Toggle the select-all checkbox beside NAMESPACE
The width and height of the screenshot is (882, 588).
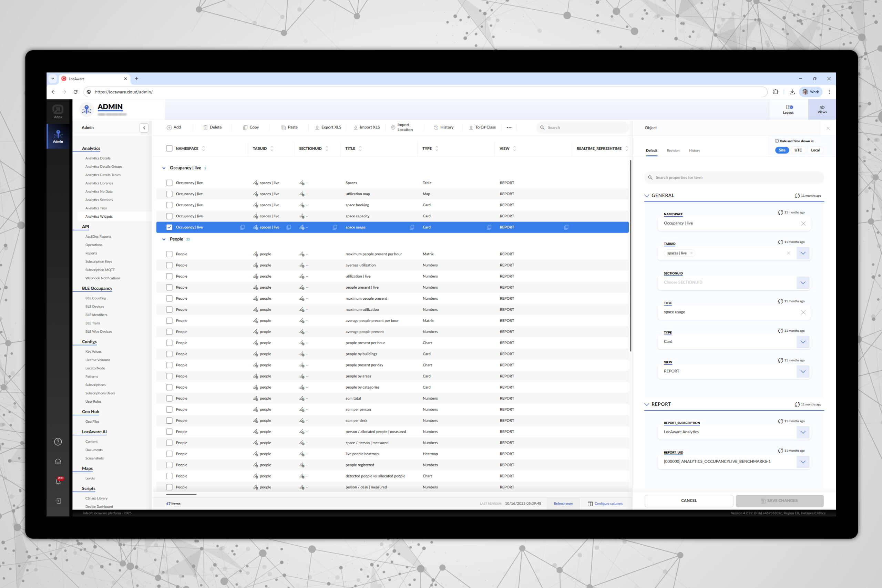tap(169, 148)
